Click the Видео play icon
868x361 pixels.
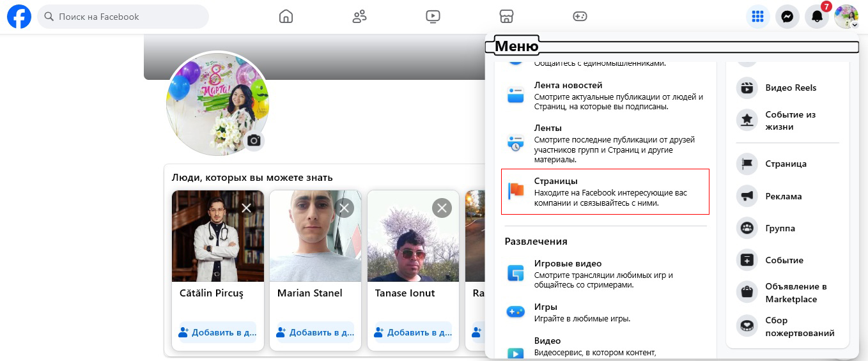[515, 353]
